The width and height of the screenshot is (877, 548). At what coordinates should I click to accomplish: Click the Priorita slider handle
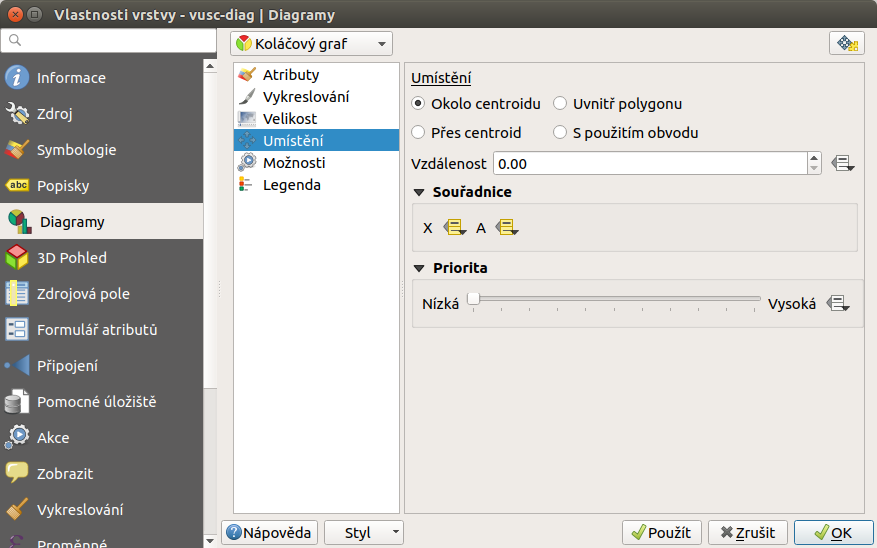473,299
